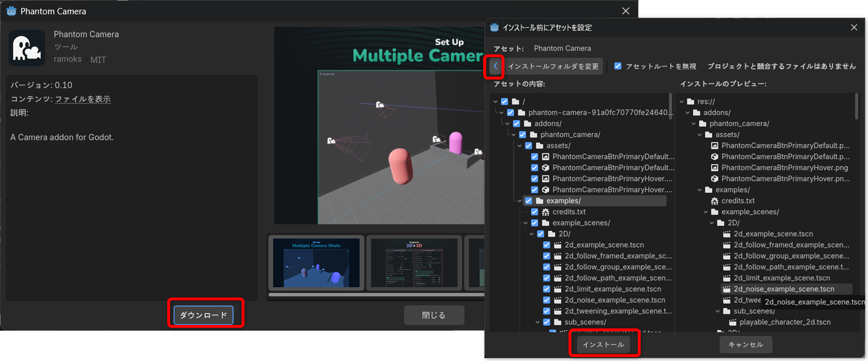Toggle the アセットルートを無視 checkbox
The width and height of the screenshot is (868, 361).
pyautogui.click(x=618, y=66)
